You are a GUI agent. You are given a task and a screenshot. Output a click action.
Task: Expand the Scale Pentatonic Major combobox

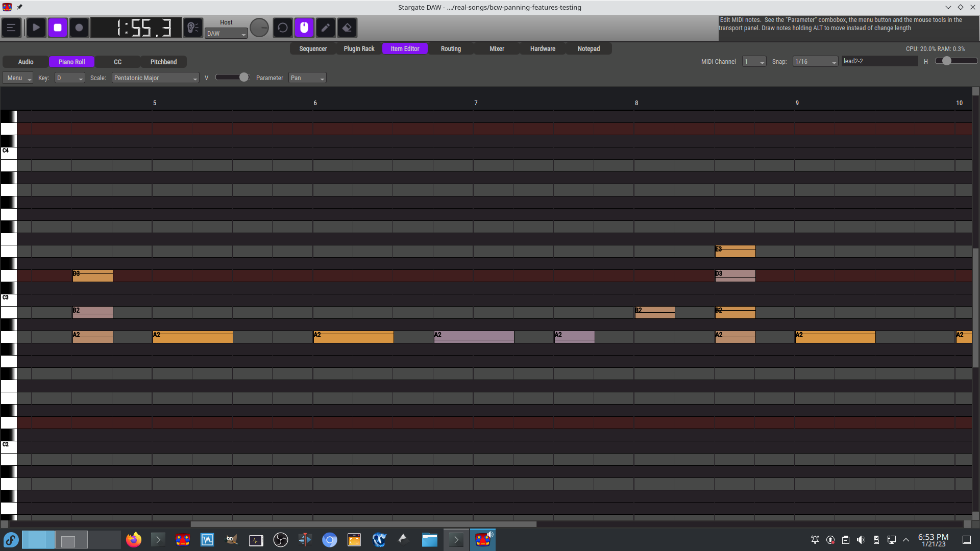click(x=155, y=78)
